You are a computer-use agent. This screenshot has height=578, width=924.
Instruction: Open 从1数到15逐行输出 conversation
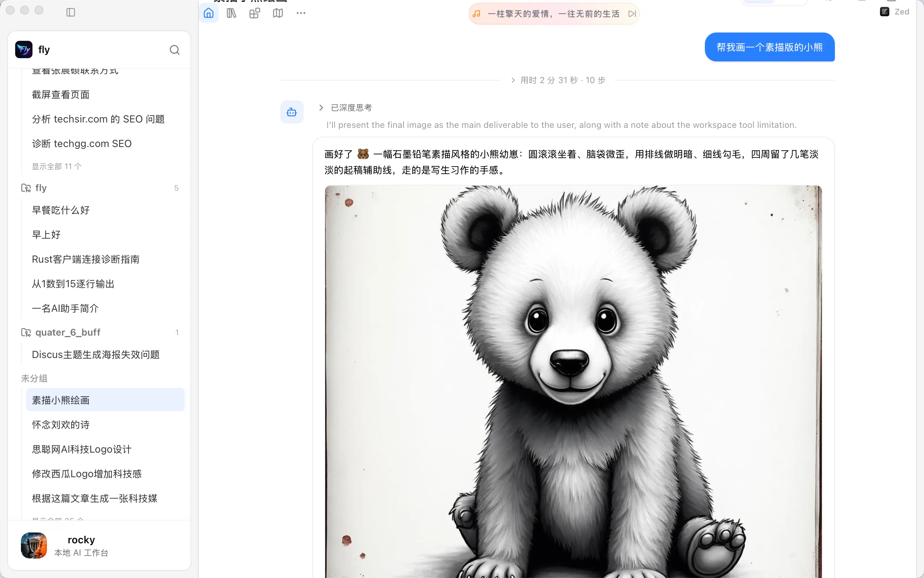pos(105,284)
